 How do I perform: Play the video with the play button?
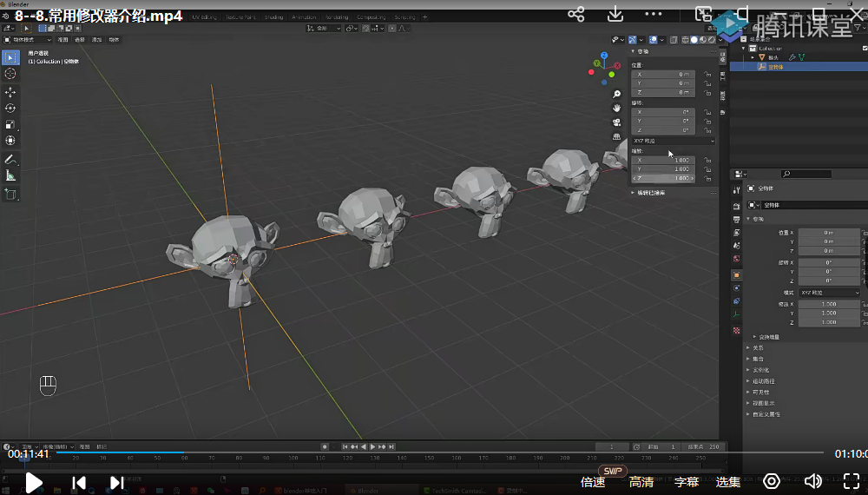click(x=33, y=483)
